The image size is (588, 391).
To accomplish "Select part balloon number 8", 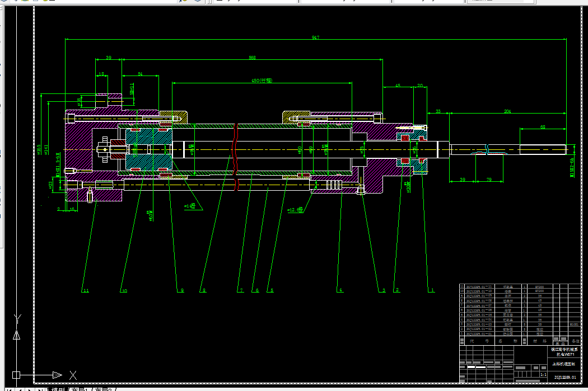I will tap(204, 290).
